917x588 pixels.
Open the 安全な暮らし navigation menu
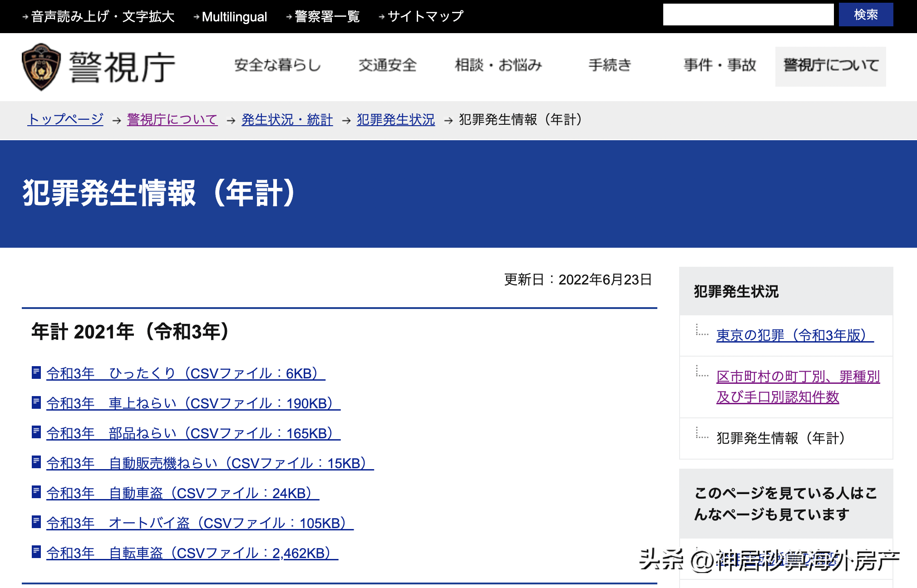click(x=277, y=65)
